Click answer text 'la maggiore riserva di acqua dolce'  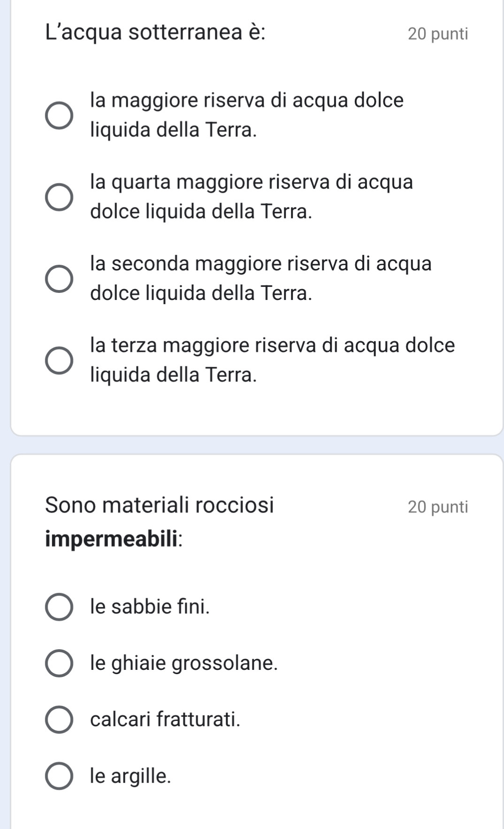(247, 100)
